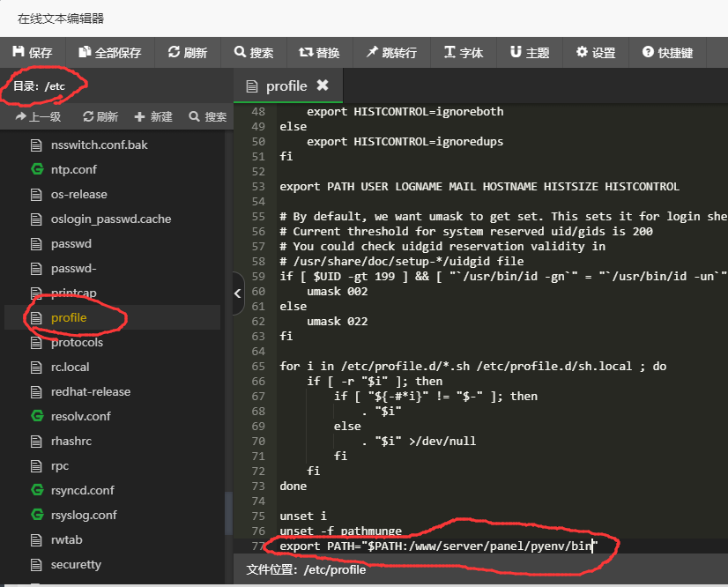Collapse the file sidebar with arrow handle
Image resolution: width=728 pixels, height=587 pixels.
pyautogui.click(x=238, y=293)
